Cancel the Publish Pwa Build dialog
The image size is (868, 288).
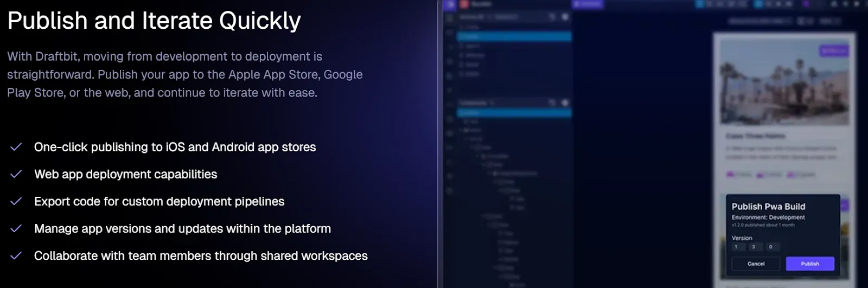[x=756, y=264]
